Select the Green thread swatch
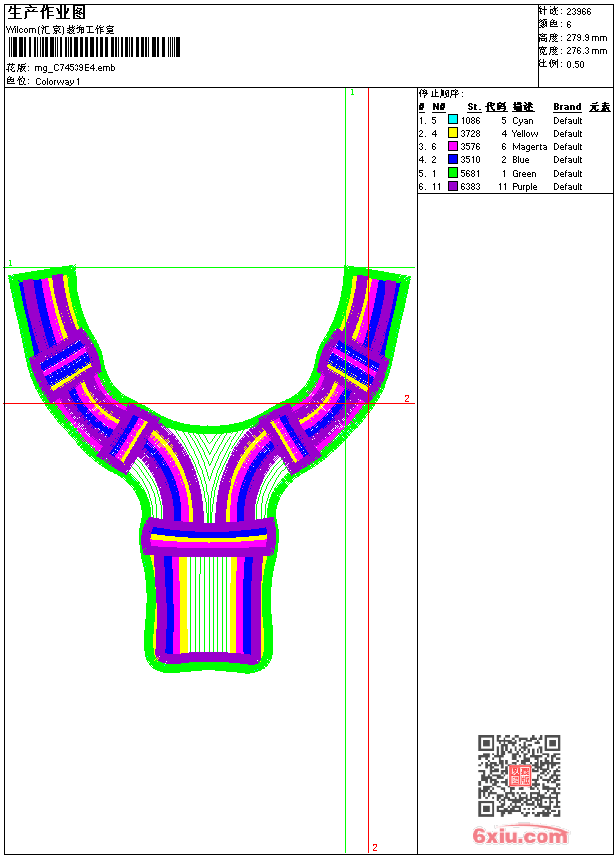The width and height of the screenshot is (616, 855). pyautogui.click(x=452, y=173)
